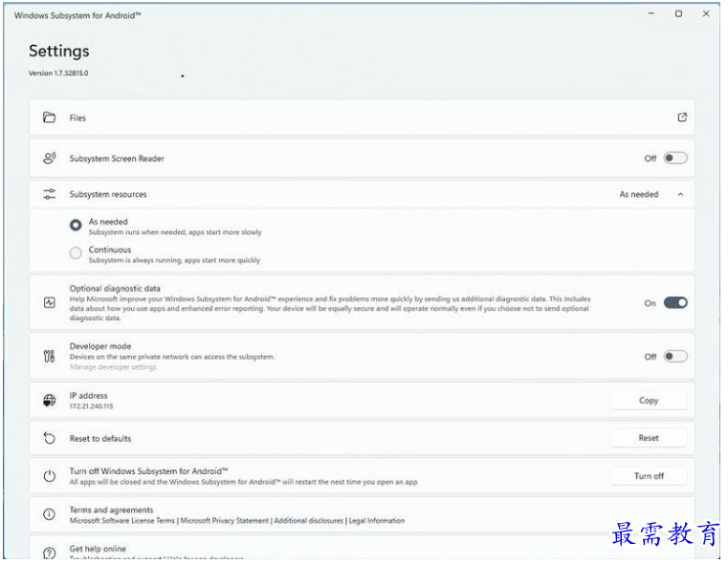
Task: Click the Get help online question icon
Action: (49, 553)
